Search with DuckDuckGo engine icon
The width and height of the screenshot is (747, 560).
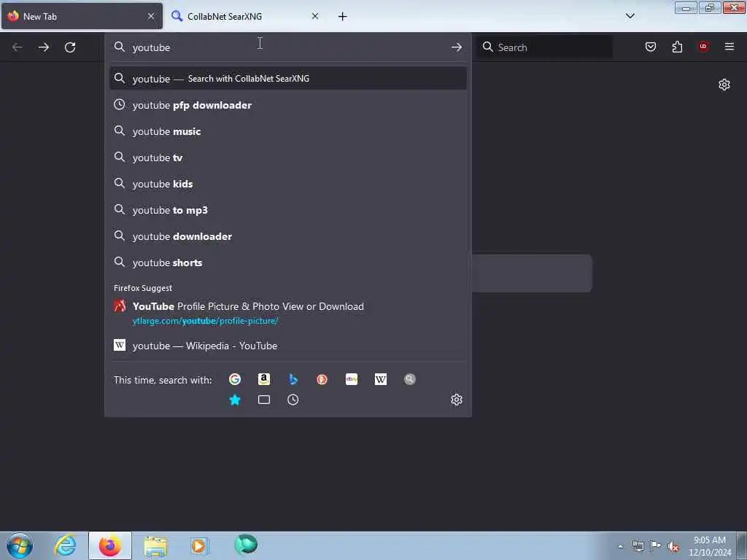click(x=322, y=379)
